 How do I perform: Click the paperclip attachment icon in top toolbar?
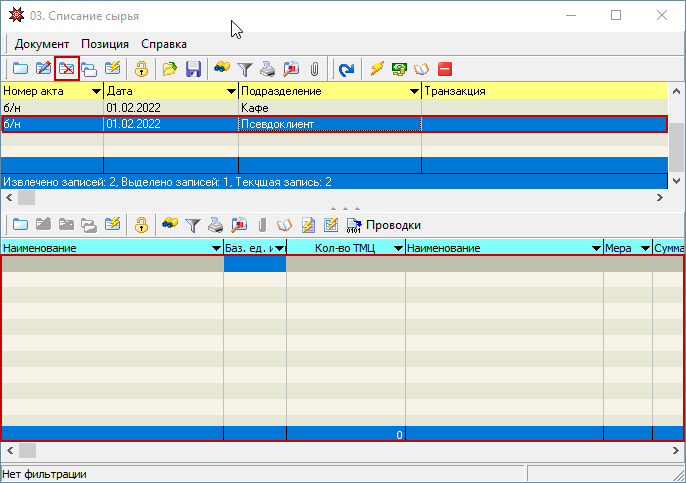[x=315, y=69]
